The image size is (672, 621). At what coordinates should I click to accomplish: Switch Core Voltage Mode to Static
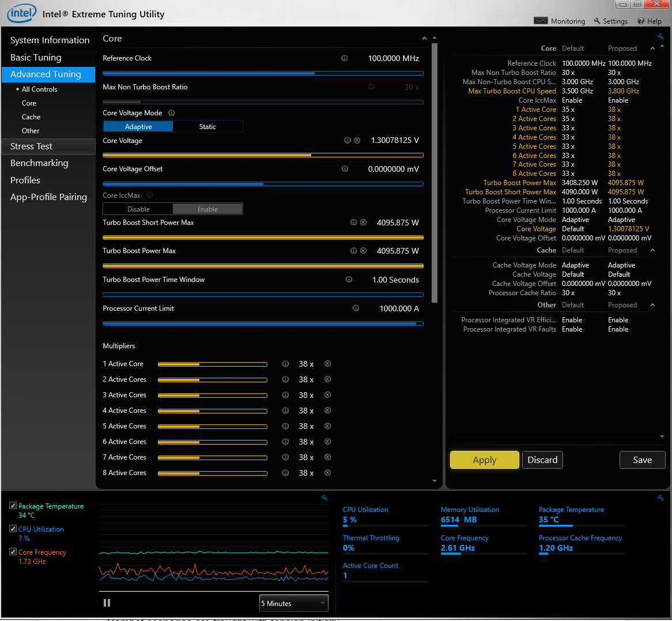pyautogui.click(x=207, y=126)
